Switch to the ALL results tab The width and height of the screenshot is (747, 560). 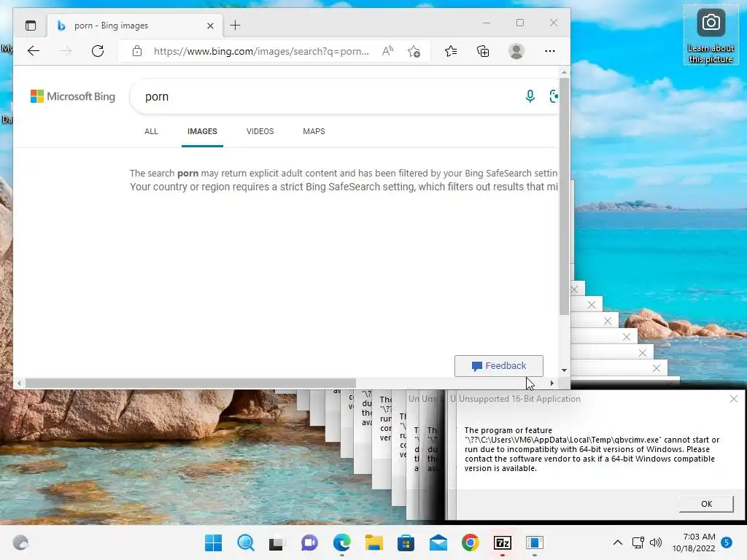coord(151,131)
